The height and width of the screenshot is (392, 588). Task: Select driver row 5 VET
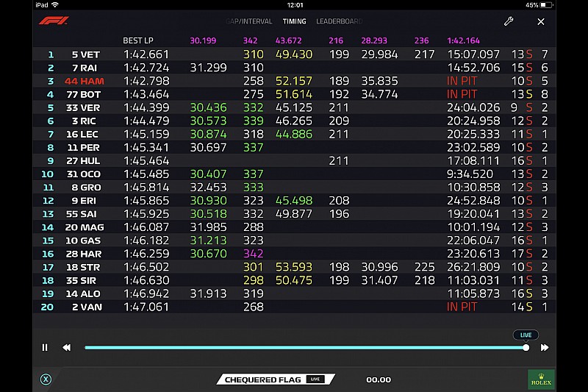click(294, 54)
